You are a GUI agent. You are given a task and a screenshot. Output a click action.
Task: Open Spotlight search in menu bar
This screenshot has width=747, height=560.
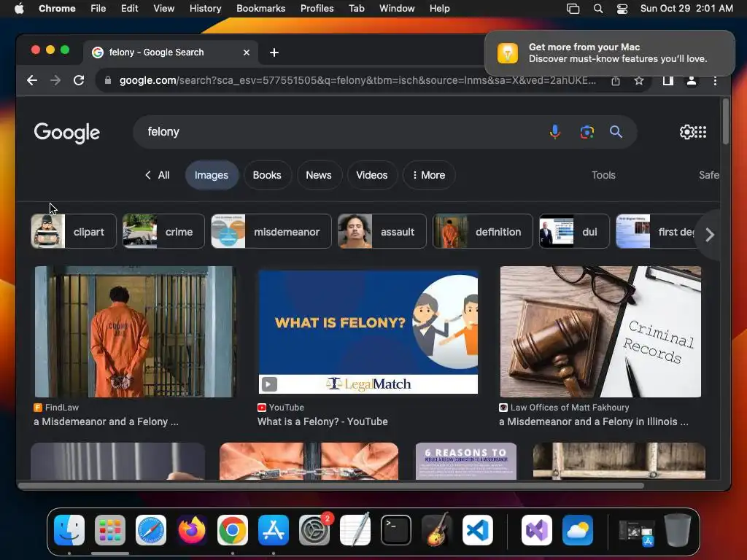click(598, 9)
